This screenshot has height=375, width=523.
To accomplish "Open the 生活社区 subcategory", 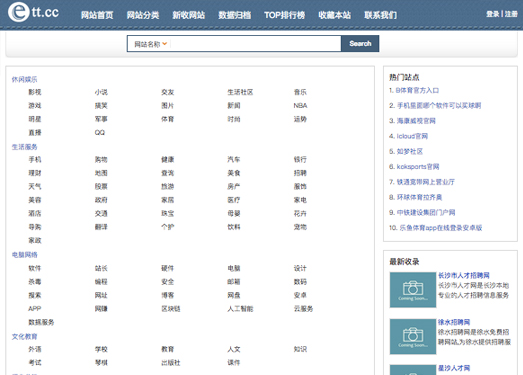I will tap(240, 92).
